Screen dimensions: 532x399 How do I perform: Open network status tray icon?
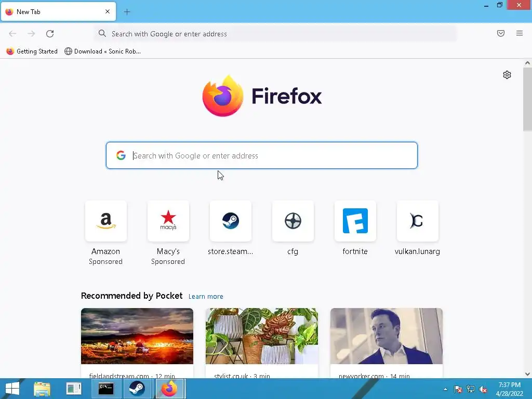[x=471, y=389]
